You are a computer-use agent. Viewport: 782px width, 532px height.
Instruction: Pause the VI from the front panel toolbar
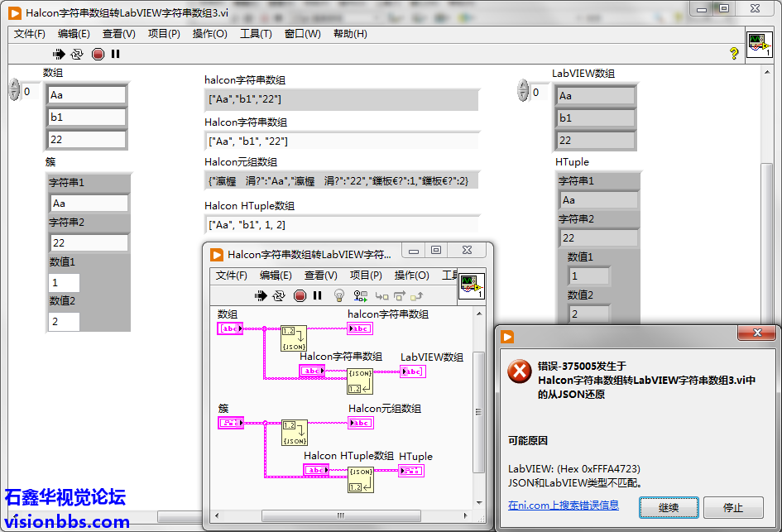116,54
